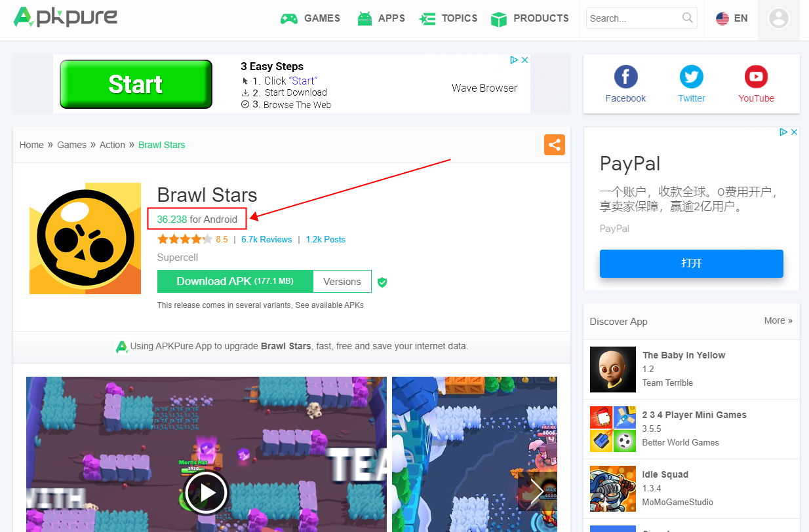Click the Download APK button
This screenshot has width=809, height=532.
pyautogui.click(x=235, y=281)
